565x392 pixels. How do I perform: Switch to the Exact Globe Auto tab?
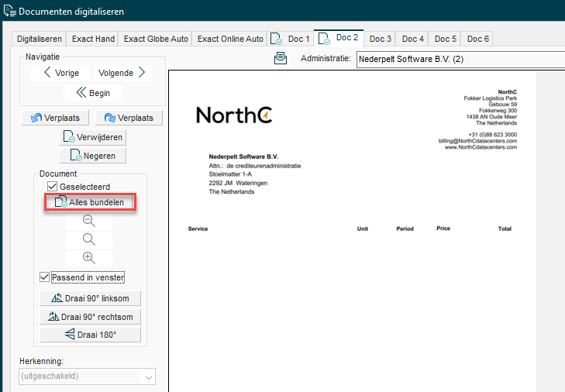(x=156, y=39)
